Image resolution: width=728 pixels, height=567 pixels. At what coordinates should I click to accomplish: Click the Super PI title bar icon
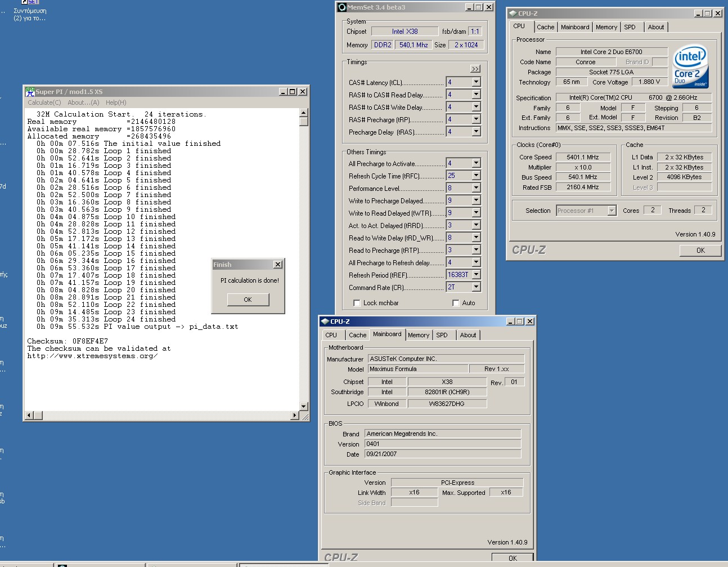(30, 91)
